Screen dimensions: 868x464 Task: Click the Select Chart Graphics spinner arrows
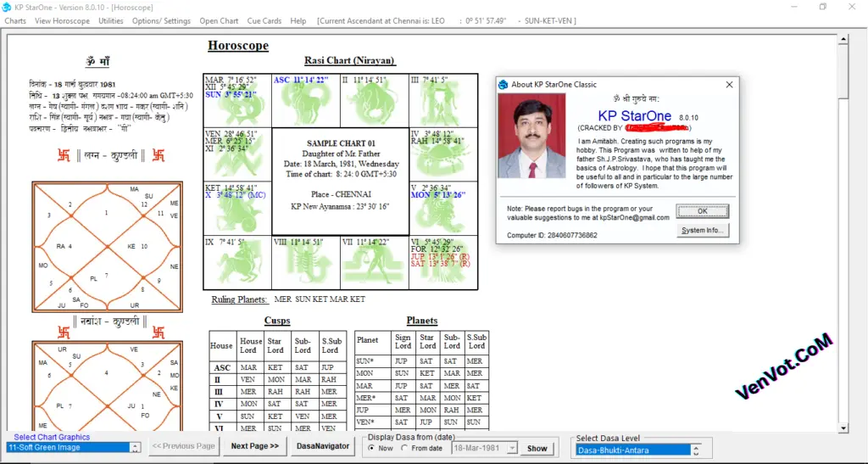pos(135,447)
